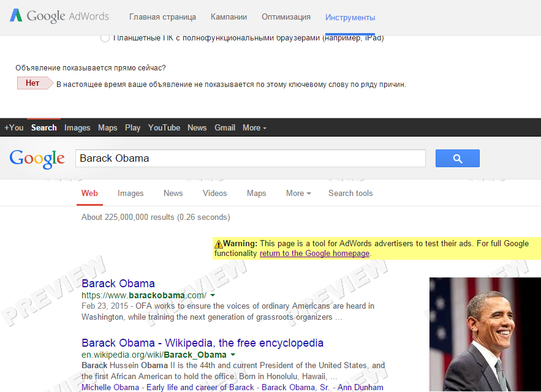Click the Barack Obama portrait photo
Image resolution: width=541 pixels, height=392 pixels.
pyautogui.click(x=485, y=334)
